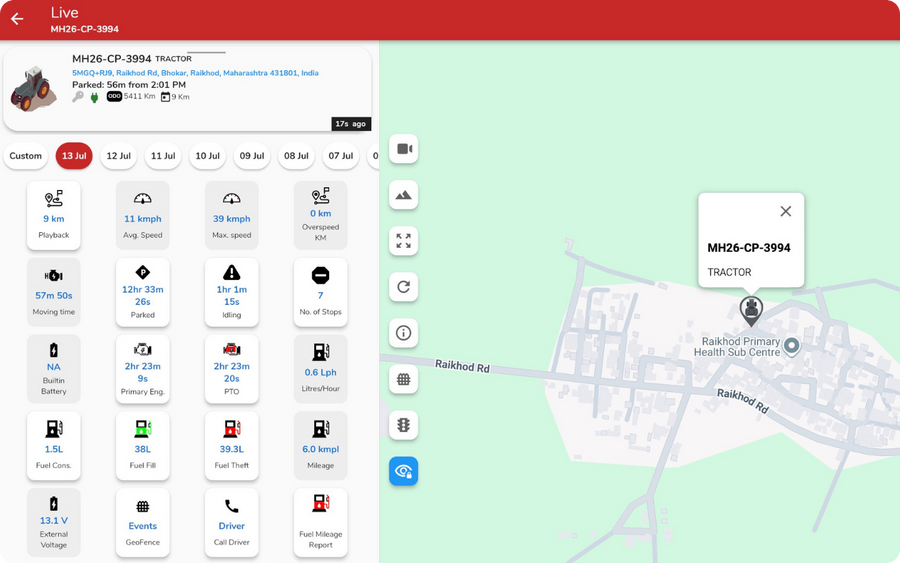Select the 13 Jul date chip
This screenshot has height=563, width=900.
coord(74,156)
